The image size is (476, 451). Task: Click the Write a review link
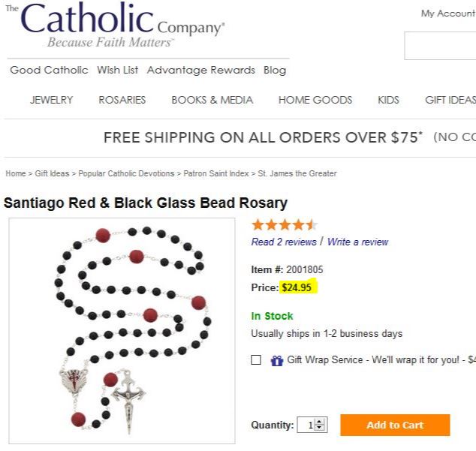point(357,242)
